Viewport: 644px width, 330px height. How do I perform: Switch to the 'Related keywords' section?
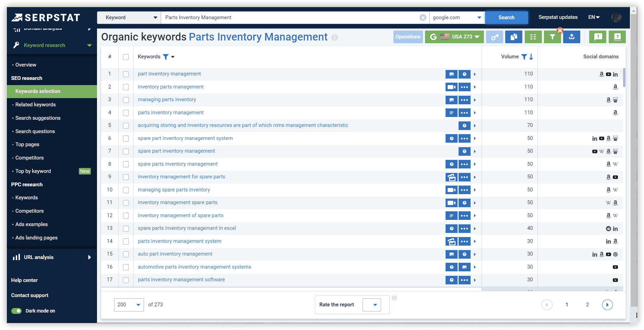[x=35, y=105]
